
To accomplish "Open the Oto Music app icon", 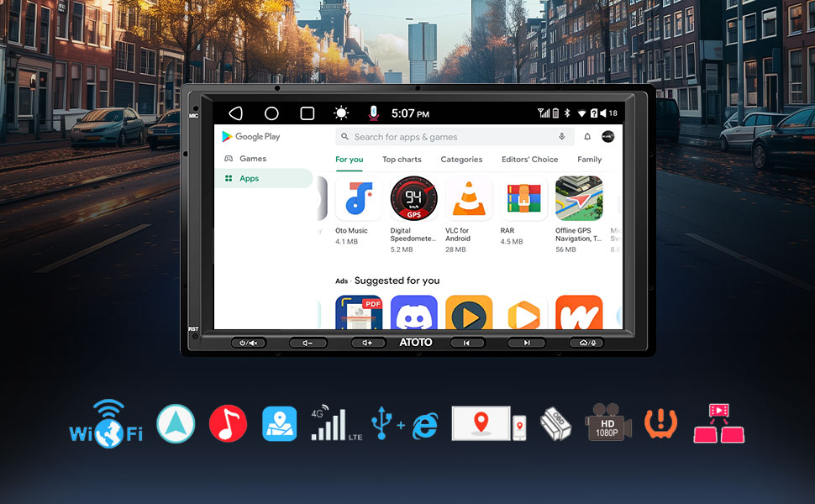I will [358, 199].
